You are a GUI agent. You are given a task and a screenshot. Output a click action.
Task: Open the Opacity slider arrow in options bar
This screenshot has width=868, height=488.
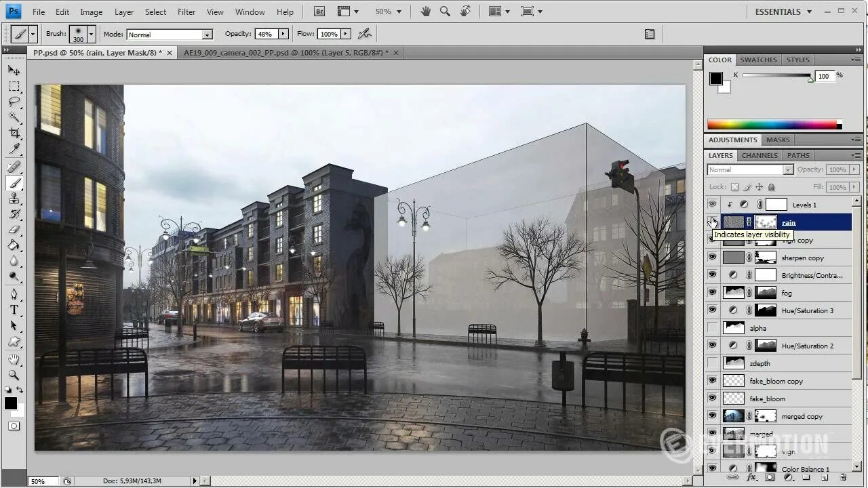point(283,34)
